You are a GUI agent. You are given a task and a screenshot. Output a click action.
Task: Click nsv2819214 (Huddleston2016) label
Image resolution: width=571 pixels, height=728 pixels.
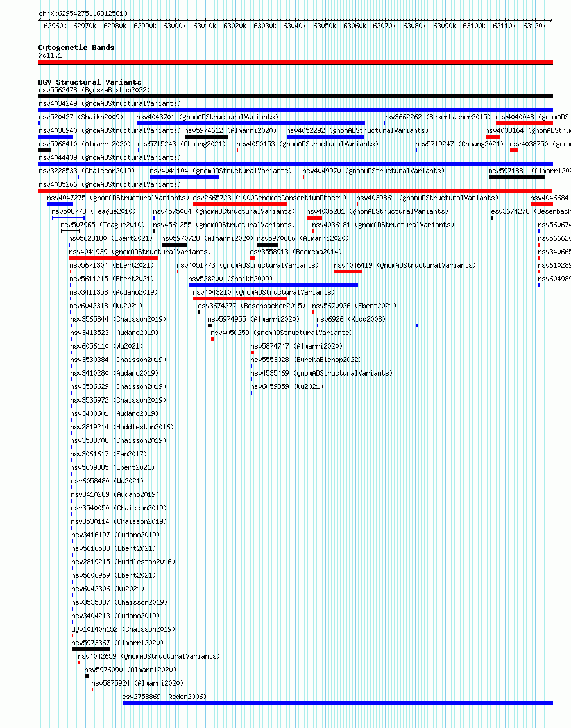coord(122,427)
